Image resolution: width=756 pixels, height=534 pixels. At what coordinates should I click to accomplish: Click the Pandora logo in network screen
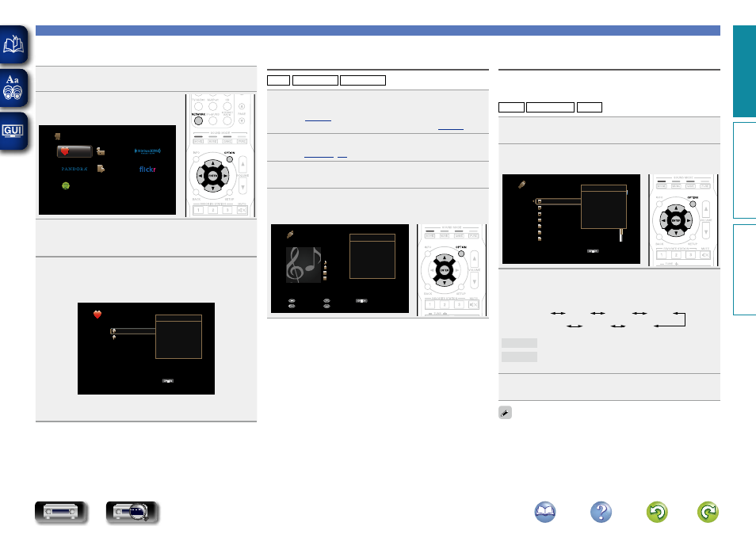[74, 170]
